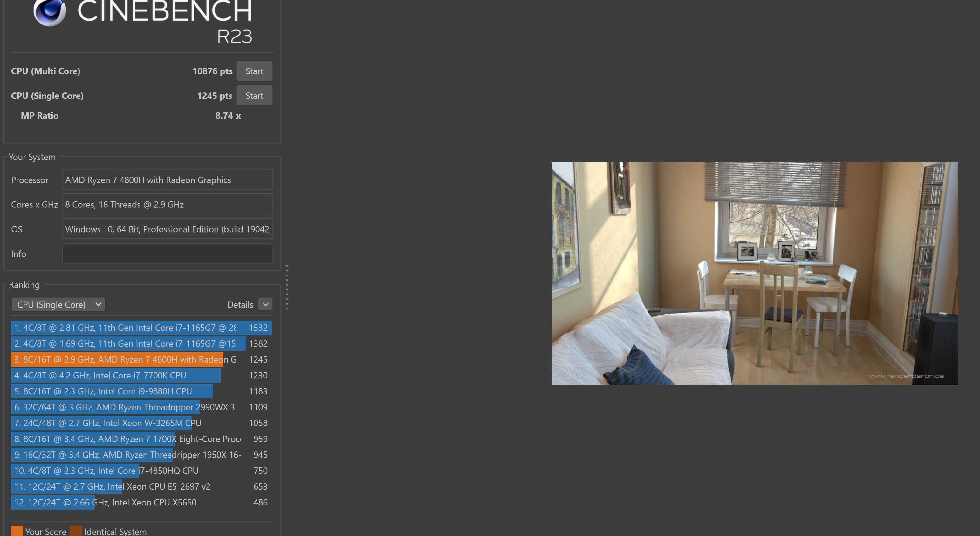The width and height of the screenshot is (980, 536).
Task: Start the CPU Multi Core benchmark
Action: 254,71
